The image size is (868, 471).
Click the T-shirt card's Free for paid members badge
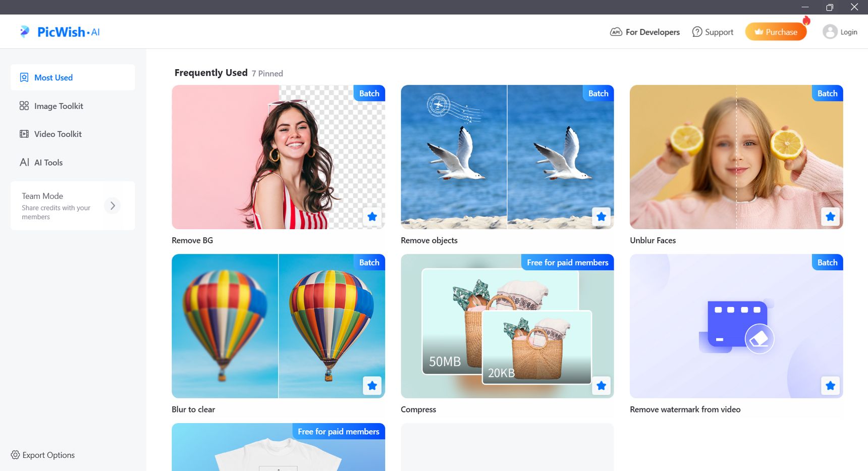tap(338, 431)
